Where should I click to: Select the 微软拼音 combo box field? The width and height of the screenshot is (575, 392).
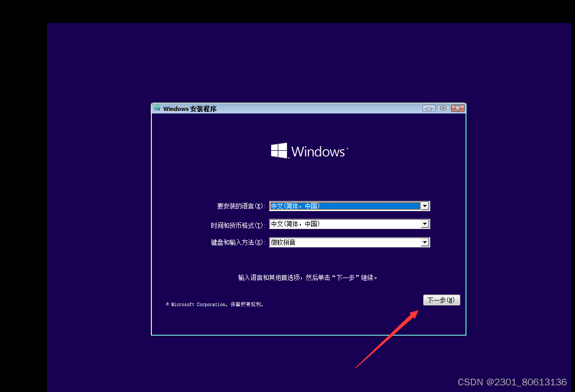tap(349, 242)
